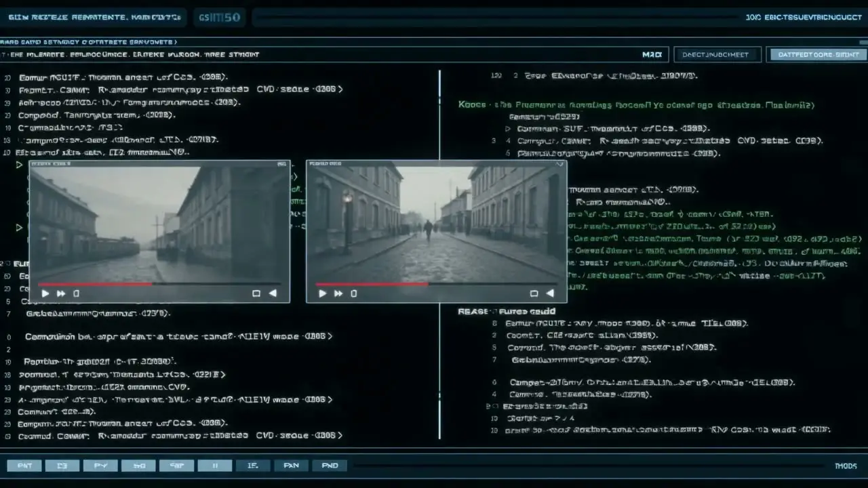Screen dimensions: 868x488
Task: Click the 'MAX' button in the top bar
Action: (652, 54)
